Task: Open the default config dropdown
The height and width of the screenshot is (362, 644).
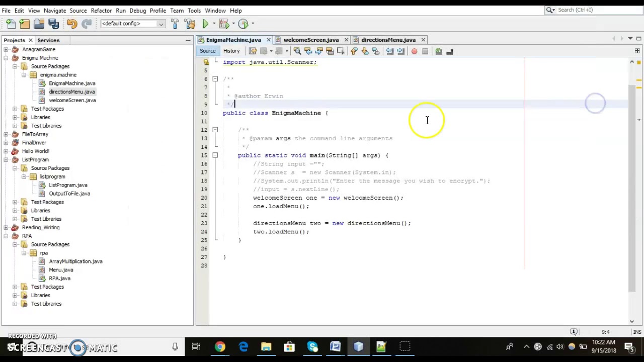Action: click(x=133, y=24)
